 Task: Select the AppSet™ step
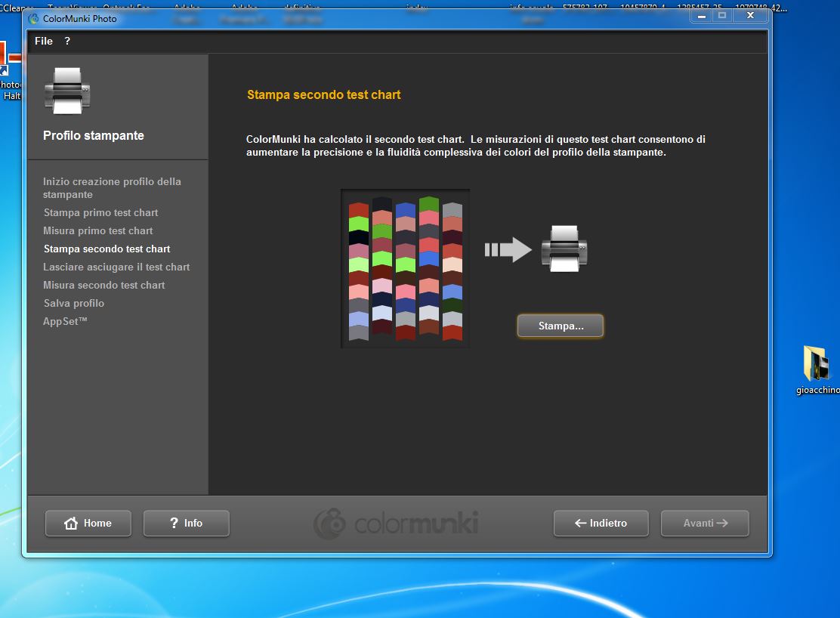point(65,322)
